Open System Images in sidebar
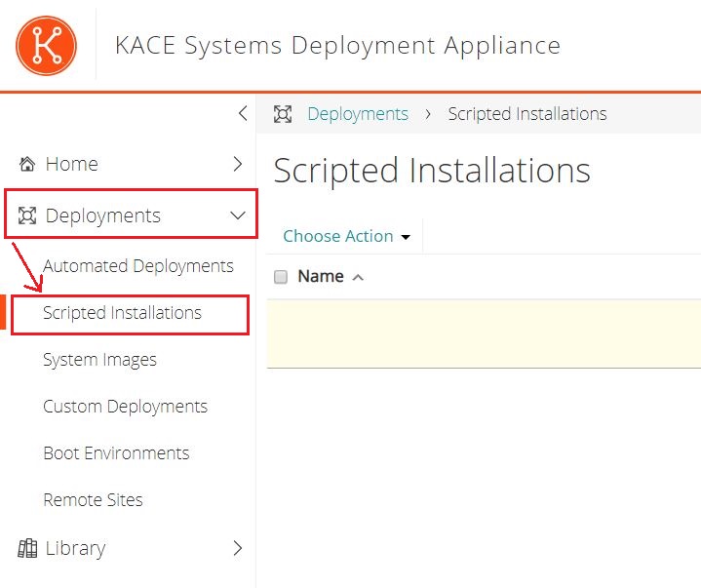The image size is (701, 588). (99, 360)
